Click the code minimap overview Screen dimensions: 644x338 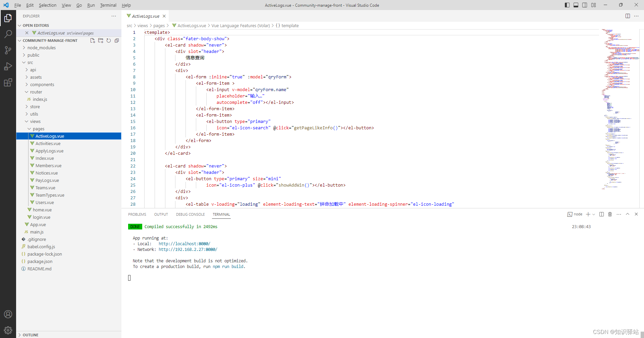(x=621, y=109)
